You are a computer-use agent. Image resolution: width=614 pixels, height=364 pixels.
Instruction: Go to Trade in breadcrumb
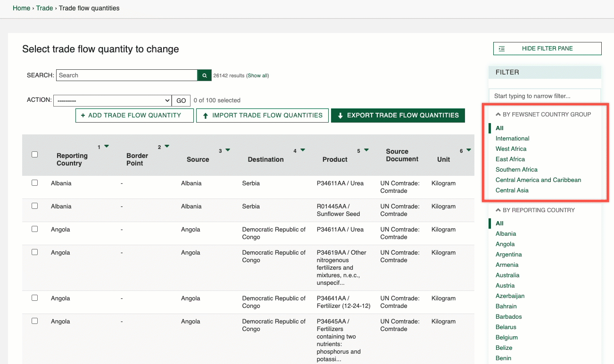point(44,8)
